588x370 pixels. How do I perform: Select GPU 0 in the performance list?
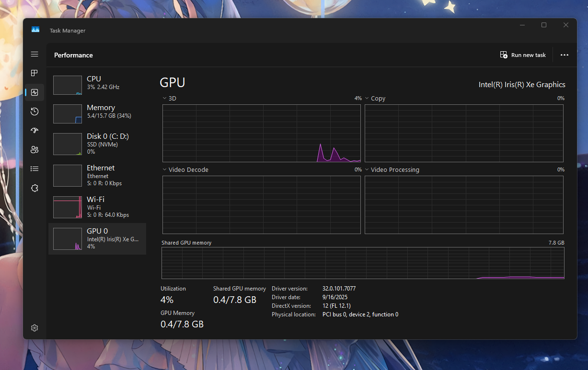[x=97, y=238]
